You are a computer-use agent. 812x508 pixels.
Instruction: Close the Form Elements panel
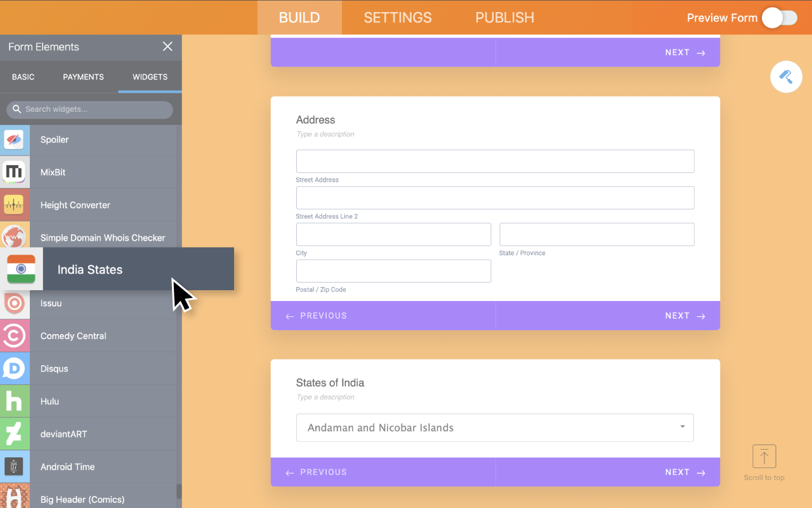(x=167, y=46)
